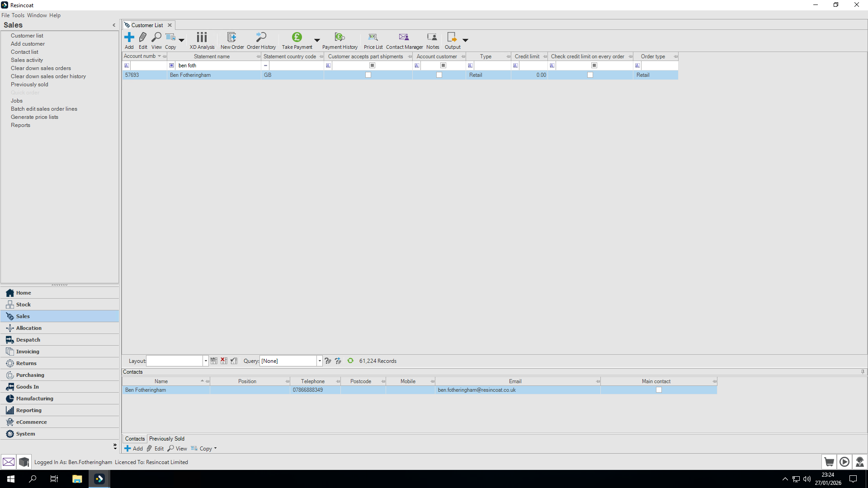Click the refresh records icon
This screenshot has height=488, width=868.
(350, 361)
